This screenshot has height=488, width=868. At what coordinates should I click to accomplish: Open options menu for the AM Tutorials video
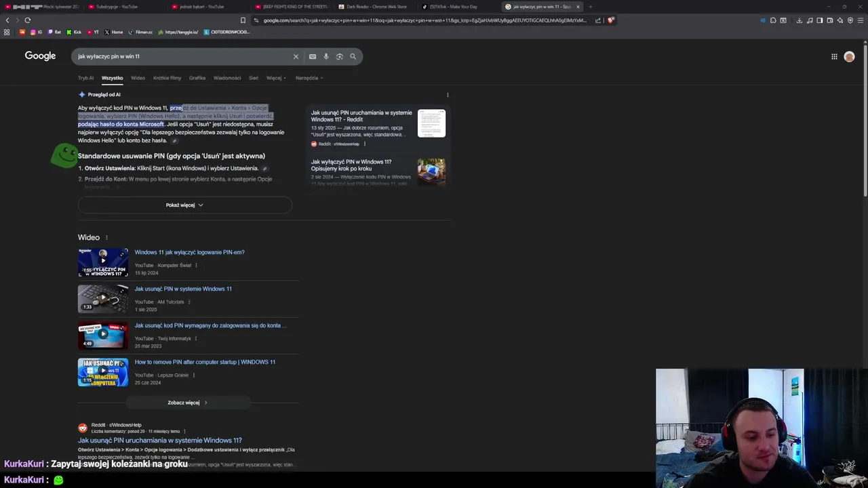pos(189,302)
